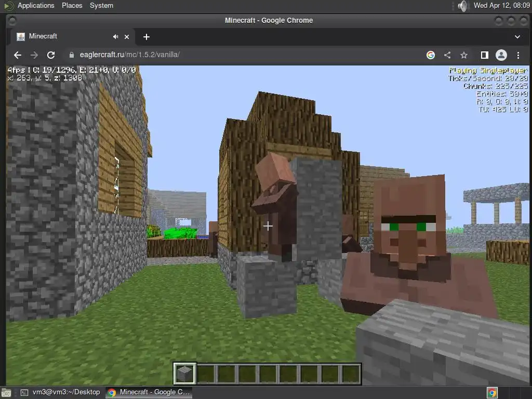Image resolution: width=532 pixels, height=399 pixels.
Task: Close the Minecraft tab
Action: pyautogui.click(x=127, y=37)
